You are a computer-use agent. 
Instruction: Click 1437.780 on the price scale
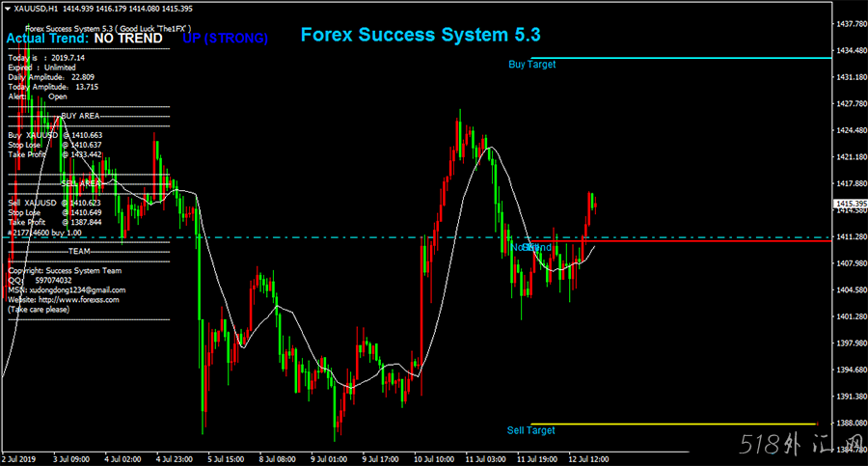(852, 24)
